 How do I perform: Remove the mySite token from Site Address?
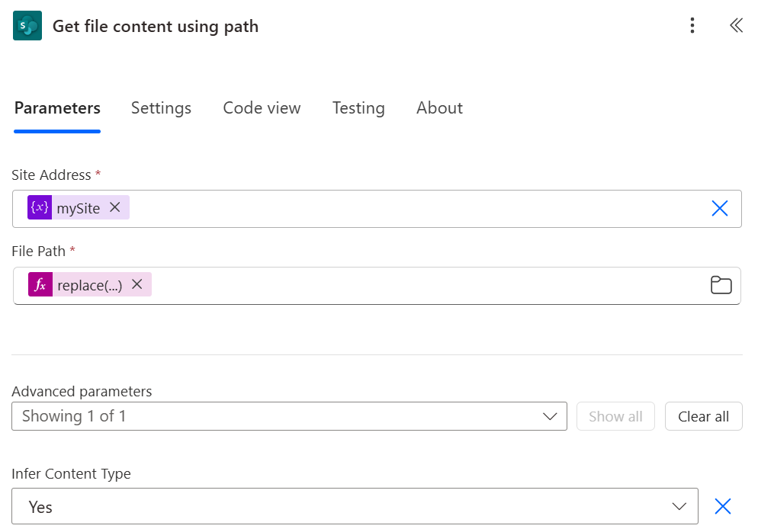point(115,207)
